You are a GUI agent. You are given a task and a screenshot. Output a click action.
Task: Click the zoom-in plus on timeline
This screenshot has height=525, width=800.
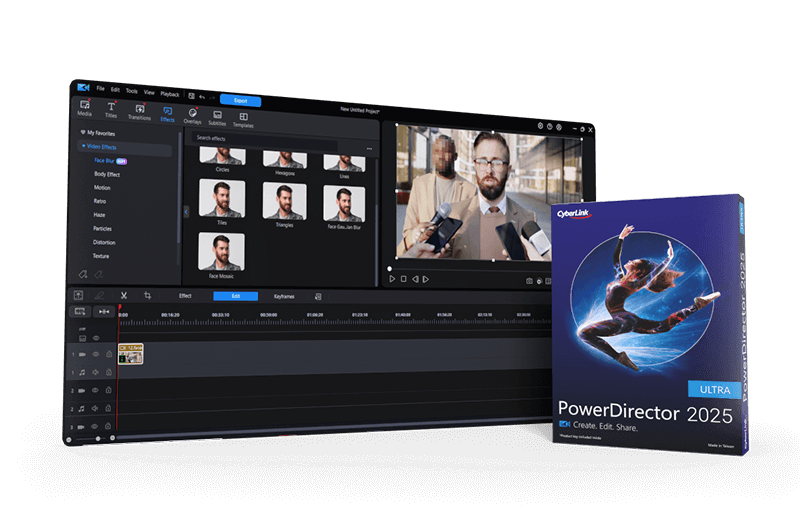point(113,438)
